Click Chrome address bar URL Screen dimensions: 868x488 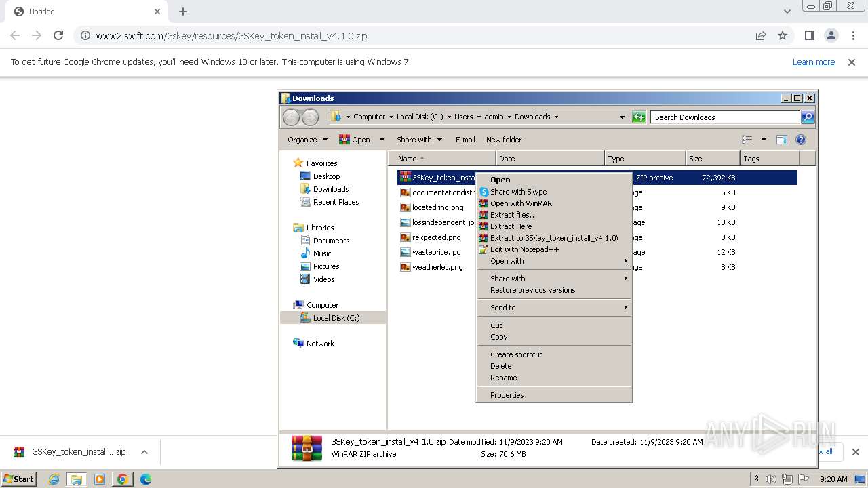[x=231, y=36]
